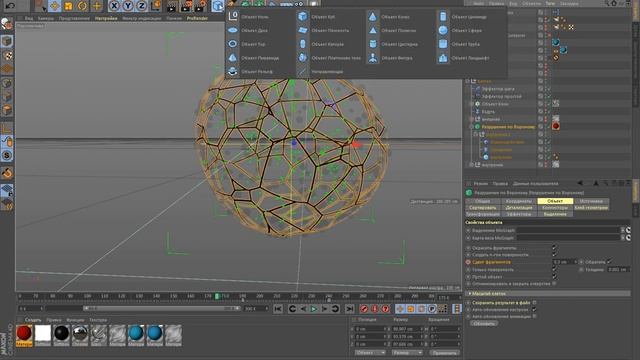The width and height of the screenshot is (640, 360).
Task: Add a Cylinder object from palette
Action: [462, 17]
